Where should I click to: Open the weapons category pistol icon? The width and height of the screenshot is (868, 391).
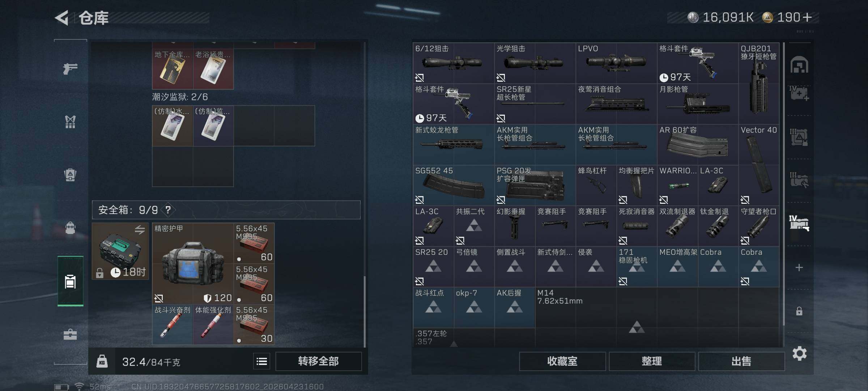point(70,68)
